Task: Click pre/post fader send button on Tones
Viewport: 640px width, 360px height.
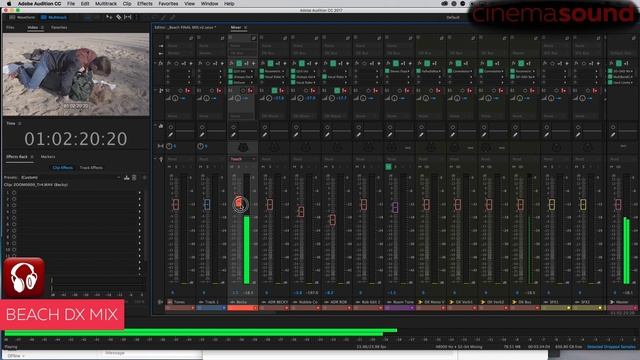Action: click(188, 90)
